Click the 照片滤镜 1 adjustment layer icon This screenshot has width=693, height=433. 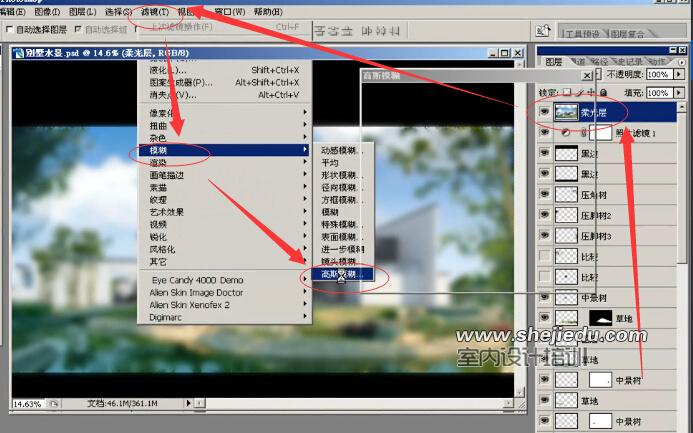click(566, 133)
